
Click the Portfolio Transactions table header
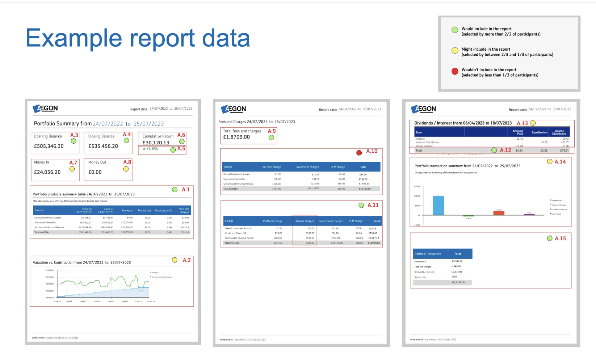tap(442, 254)
